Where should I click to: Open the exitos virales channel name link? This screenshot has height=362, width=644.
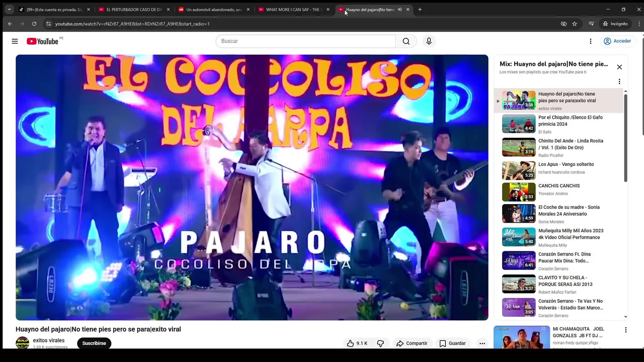(49, 340)
